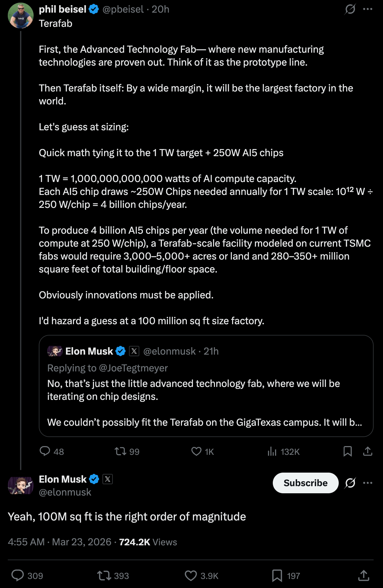383x588 pixels.
Task: Share phil beisel's post
Action: 367,451
